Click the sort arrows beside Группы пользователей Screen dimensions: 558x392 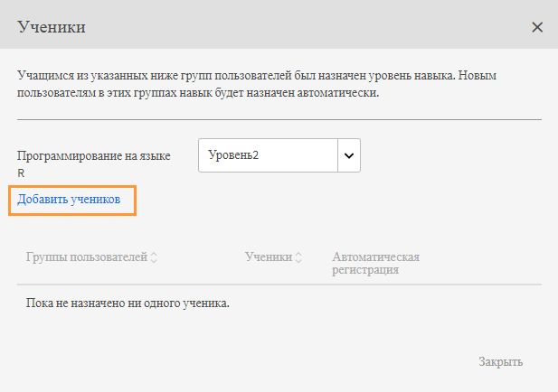[154, 257]
